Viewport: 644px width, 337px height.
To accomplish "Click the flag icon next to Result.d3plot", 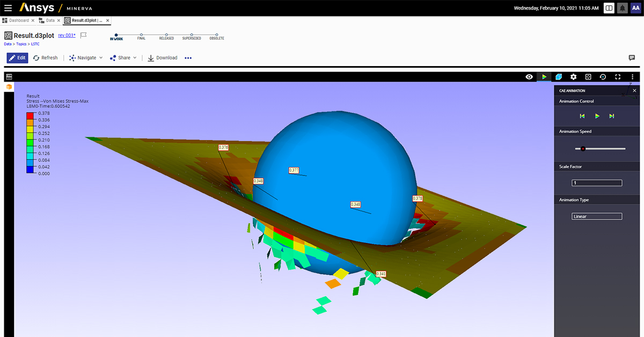I will pyautogui.click(x=84, y=35).
